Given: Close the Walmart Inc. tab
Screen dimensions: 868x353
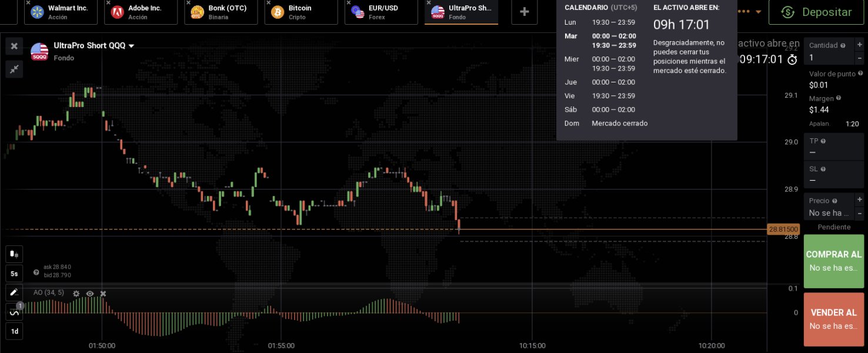Looking at the screenshot, I should pyautogui.click(x=28, y=3).
